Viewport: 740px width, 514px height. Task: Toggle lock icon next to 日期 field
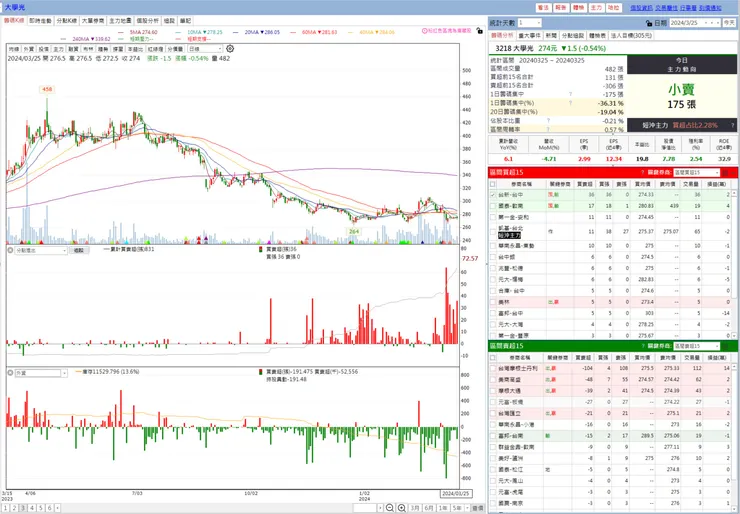648,23
